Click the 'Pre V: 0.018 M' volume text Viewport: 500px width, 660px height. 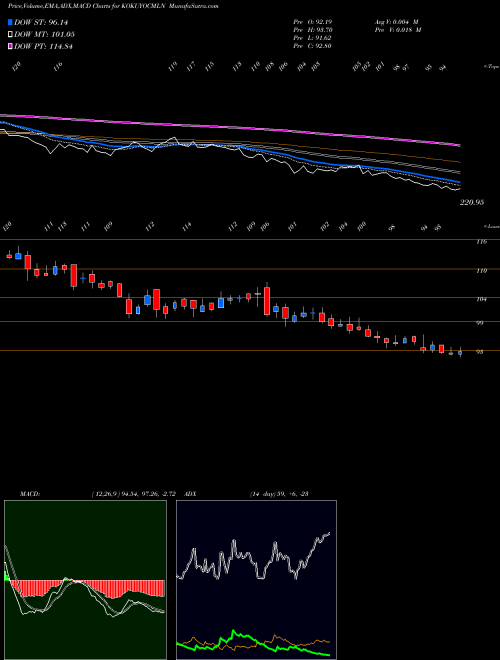click(398, 29)
